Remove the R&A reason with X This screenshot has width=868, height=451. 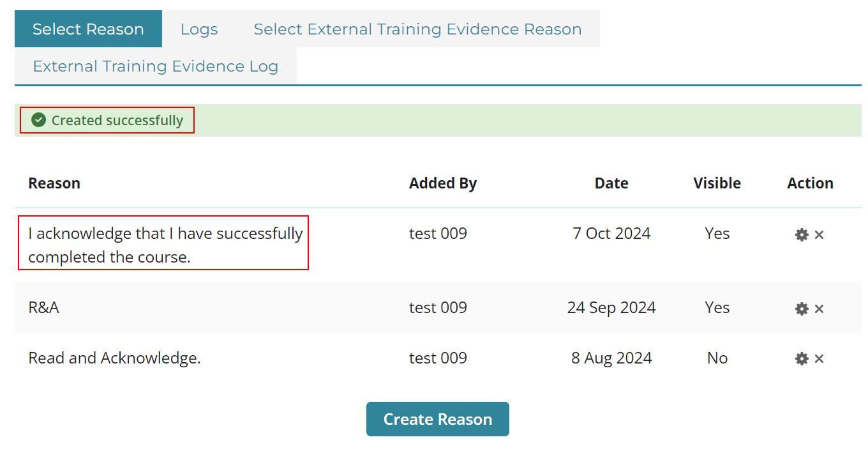pyautogui.click(x=819, y=309)
